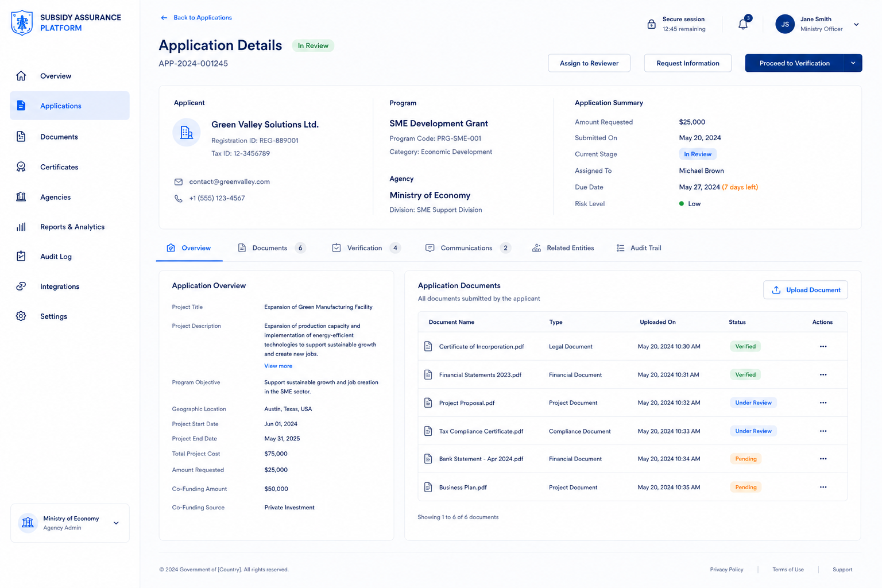Open the Communications tab
882x588 pixels.
[x=468, y=248]
